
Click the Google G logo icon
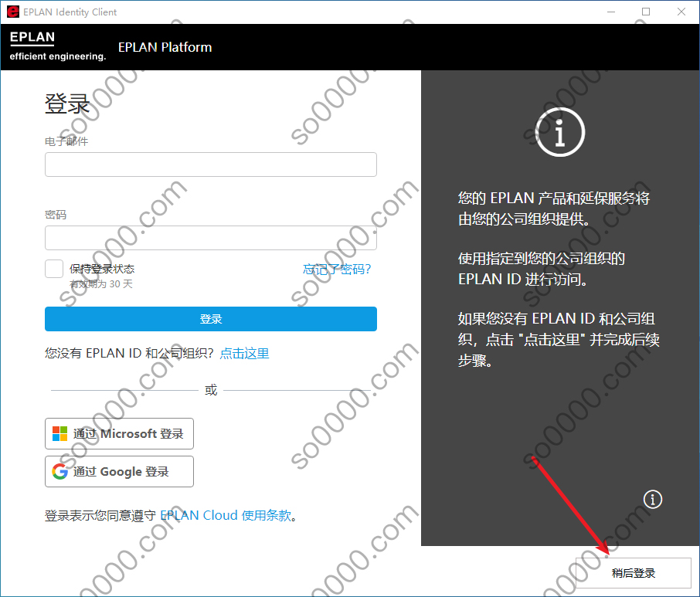(x=59, y=472)
